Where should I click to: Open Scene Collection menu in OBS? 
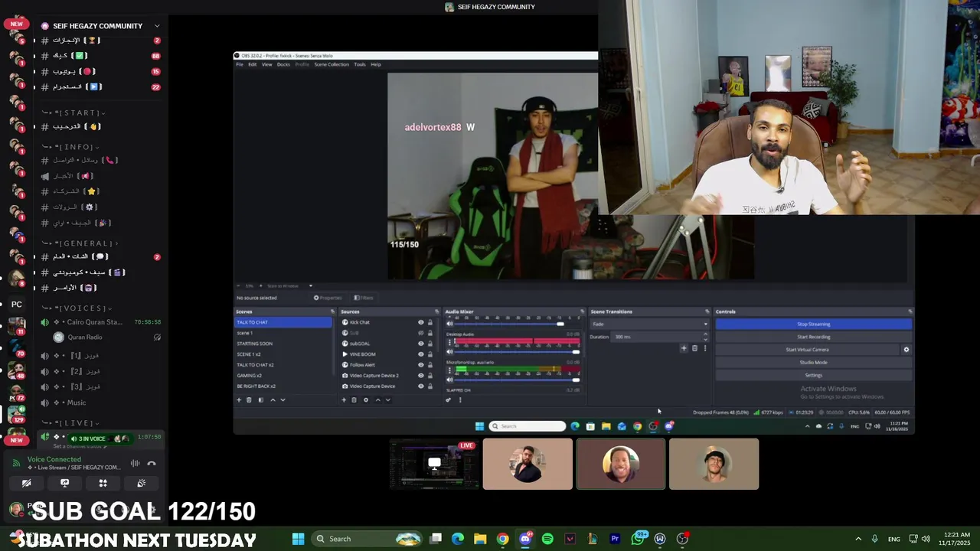coord(332,64)
